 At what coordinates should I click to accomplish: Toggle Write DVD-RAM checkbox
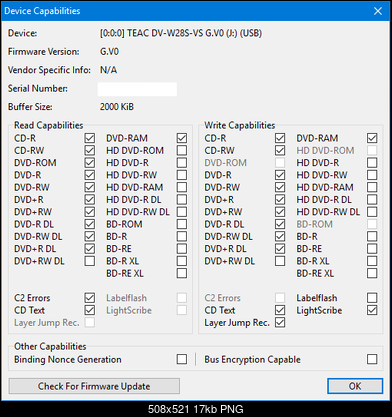point(372,138)
